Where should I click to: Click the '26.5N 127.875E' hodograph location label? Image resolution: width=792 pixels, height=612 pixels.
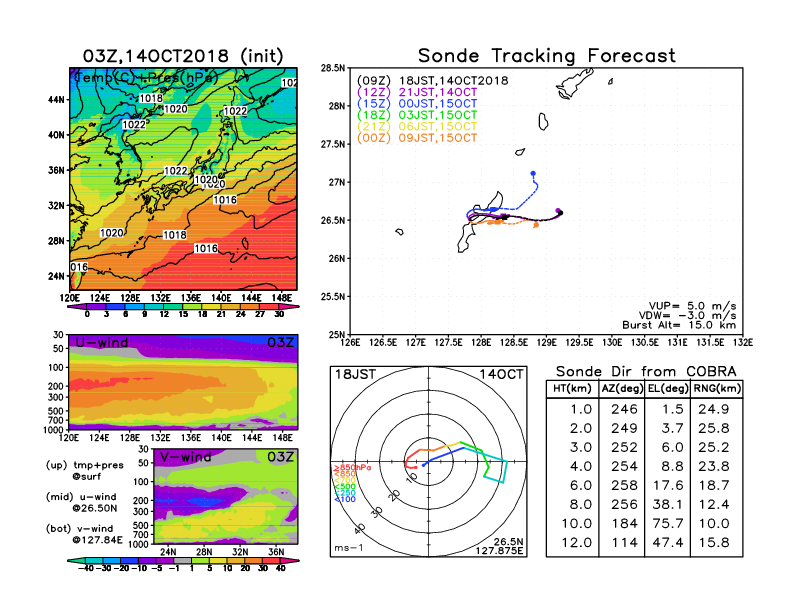(x=499, y=546)
